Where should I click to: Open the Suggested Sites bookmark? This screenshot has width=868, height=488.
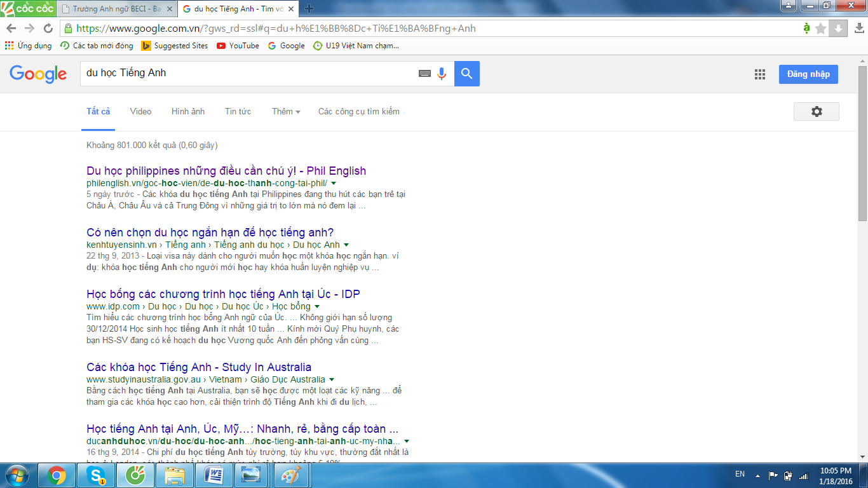(x=175, y=46)
